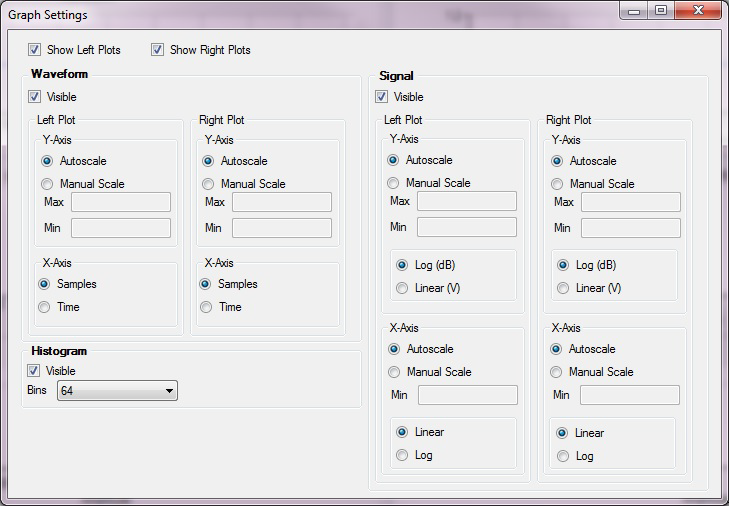Disable the Waveform Visible checkbox

(35, 97)
